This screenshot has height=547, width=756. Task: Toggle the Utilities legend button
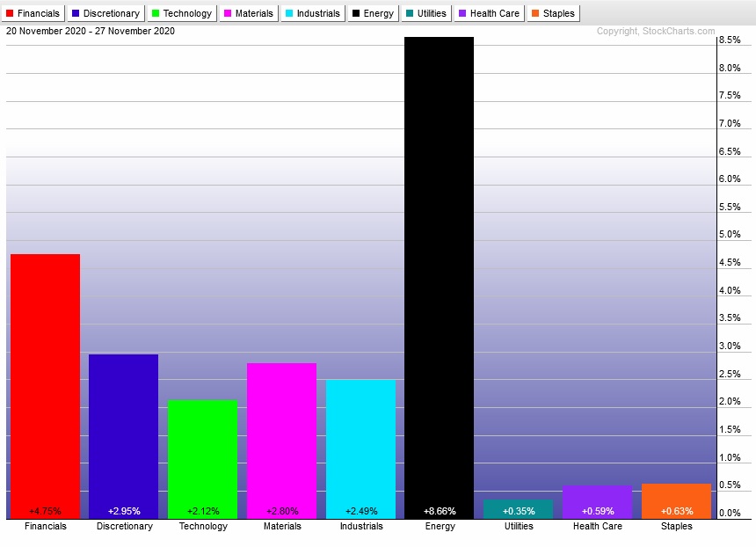pos(426,13)
